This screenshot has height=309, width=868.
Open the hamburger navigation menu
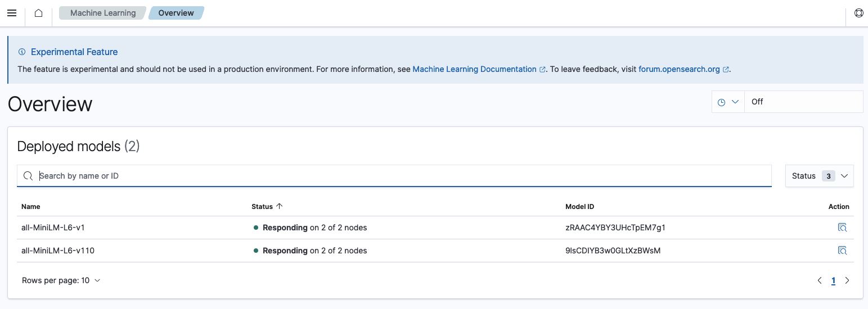tap(11, 13)
